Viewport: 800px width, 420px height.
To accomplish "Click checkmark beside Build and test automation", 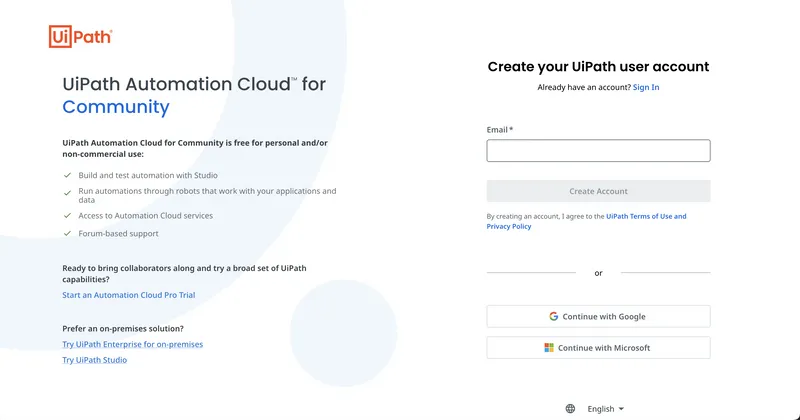I will (x=67, y=175).
